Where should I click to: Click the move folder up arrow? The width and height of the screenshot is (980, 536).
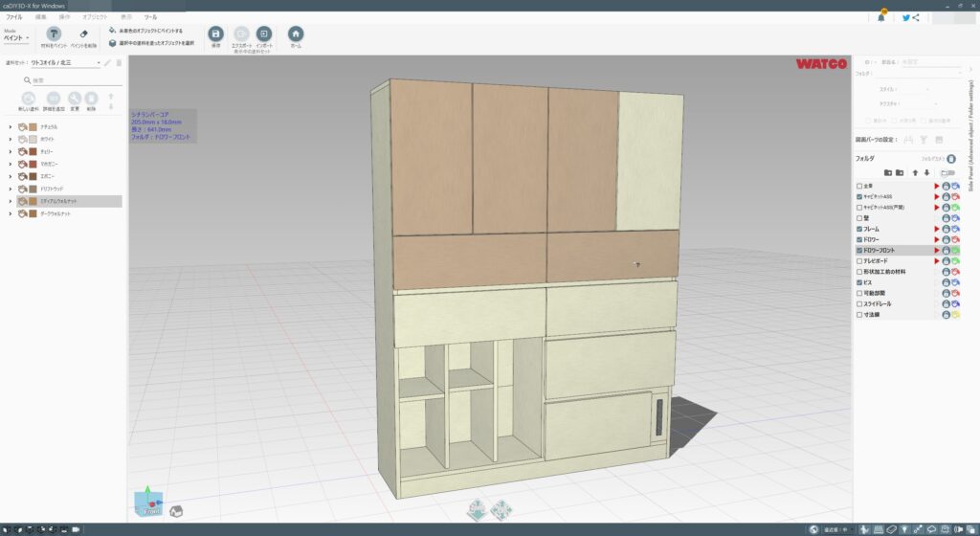tap(915, 172)
